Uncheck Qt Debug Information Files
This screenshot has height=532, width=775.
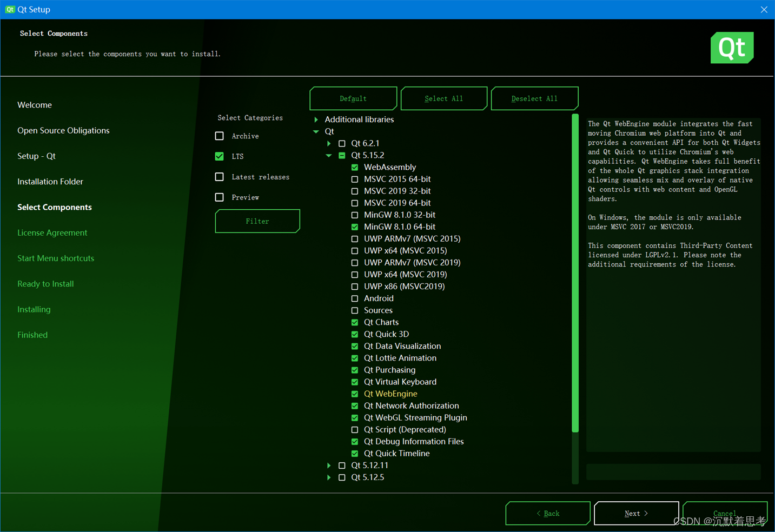pos(355,441)
